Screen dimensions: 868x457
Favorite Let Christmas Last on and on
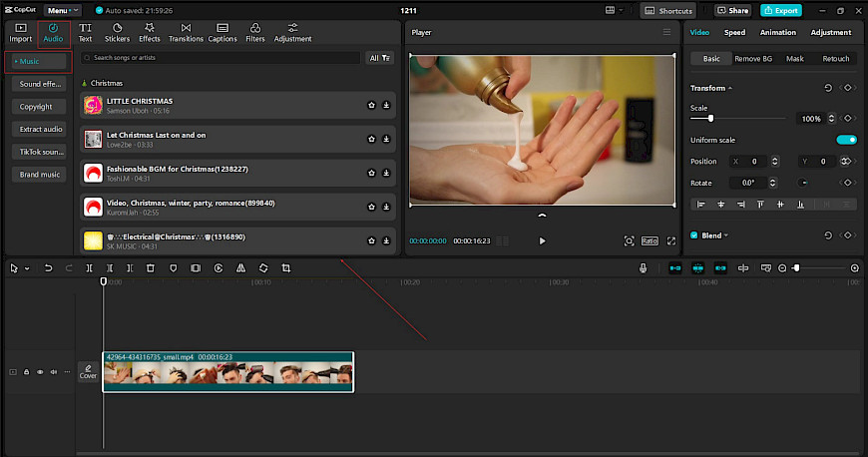pyautogui.click(x=371, y=139)
